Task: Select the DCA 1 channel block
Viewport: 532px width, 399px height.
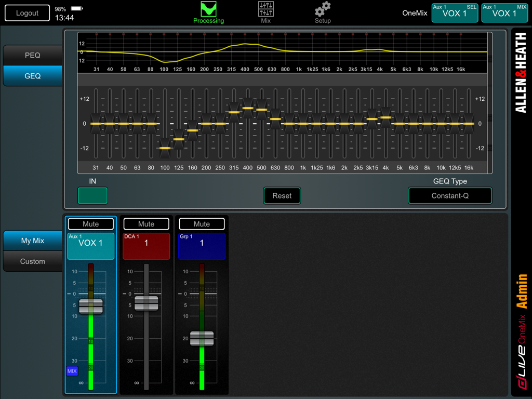Action: pyautogui.click(x=146, y=246)
